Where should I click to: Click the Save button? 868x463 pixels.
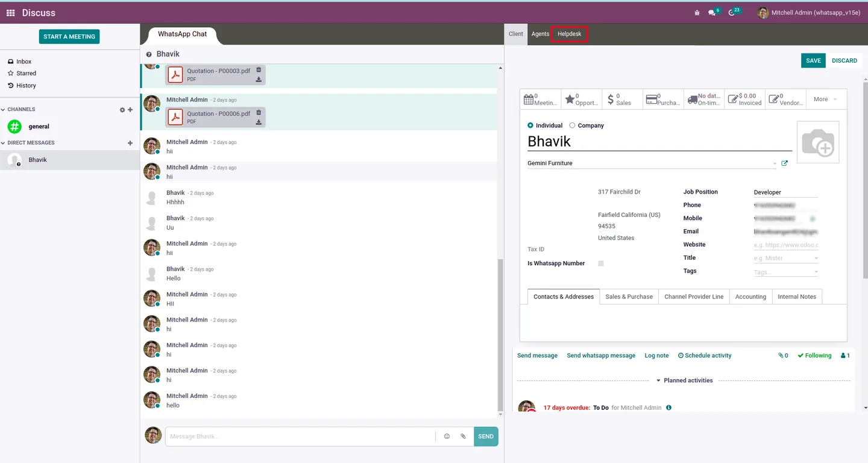(813, 60)
